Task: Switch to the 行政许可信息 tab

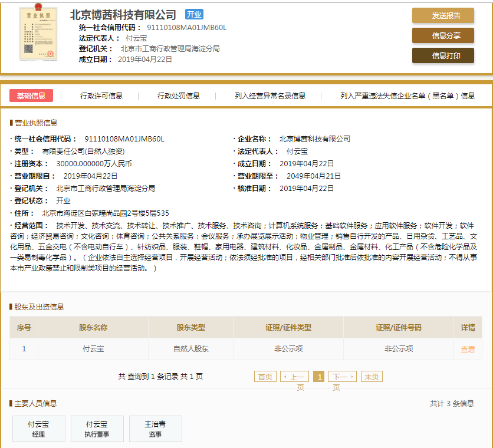Action: click(101, 95)
